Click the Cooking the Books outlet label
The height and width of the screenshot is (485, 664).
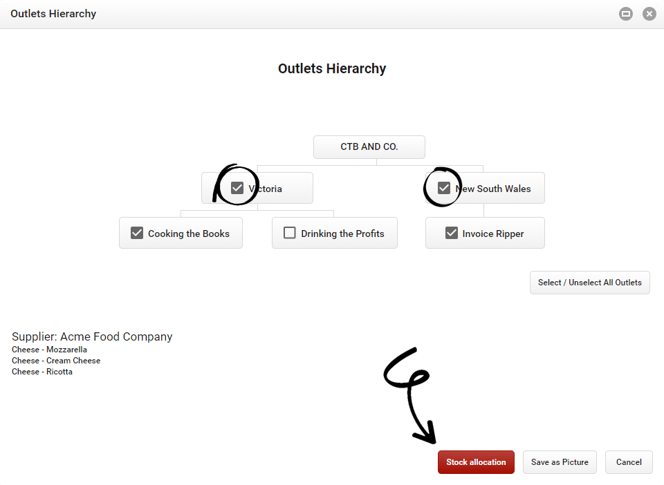[x=188, y=233]
